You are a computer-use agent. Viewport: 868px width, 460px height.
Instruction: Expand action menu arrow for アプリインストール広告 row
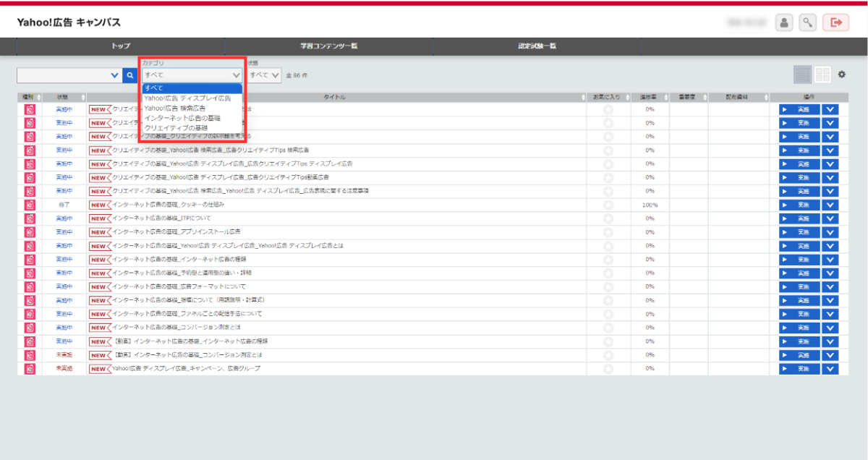830,232
